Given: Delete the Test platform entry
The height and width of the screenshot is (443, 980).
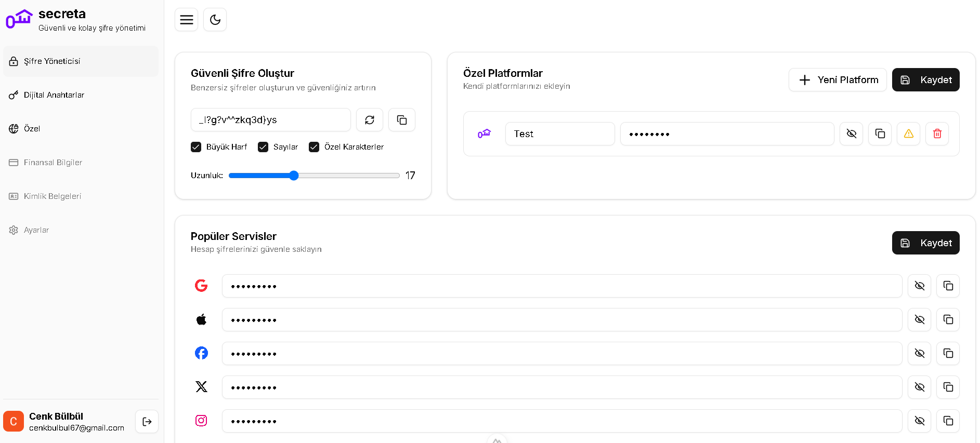Looking at the screenshot, I should pos(937,134).
